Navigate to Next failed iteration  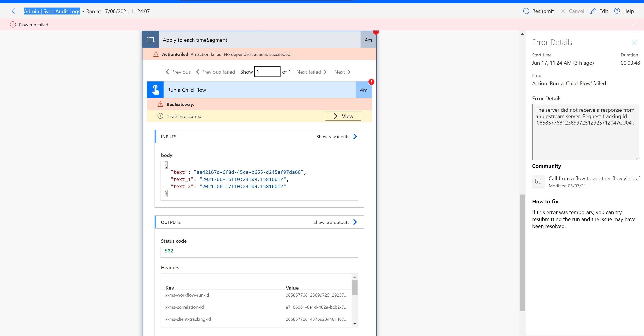tap(311, 72)
